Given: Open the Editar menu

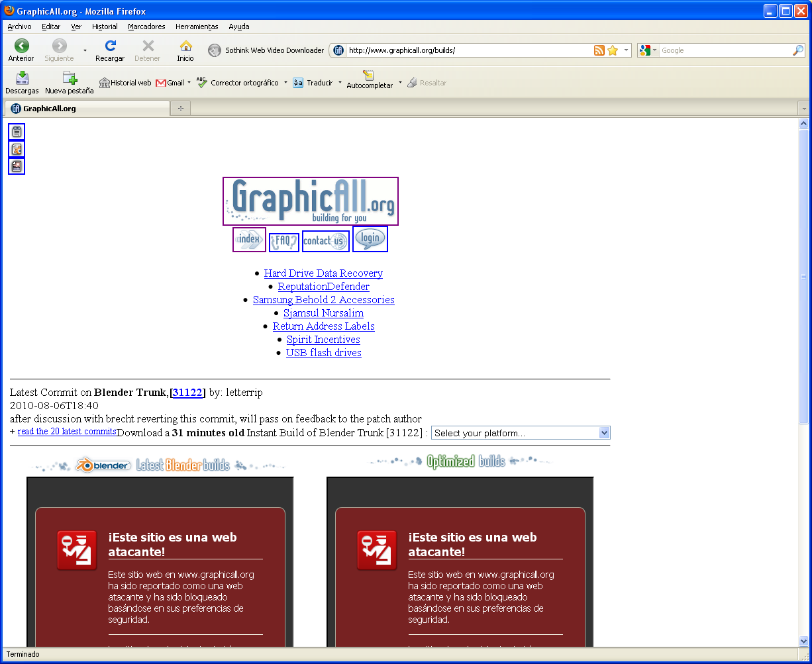Looking at the screenshot, I should coord(51,26).
